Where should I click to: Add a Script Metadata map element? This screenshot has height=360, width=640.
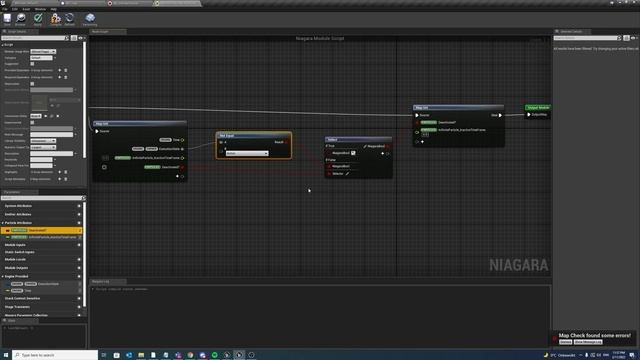point(60,179)
